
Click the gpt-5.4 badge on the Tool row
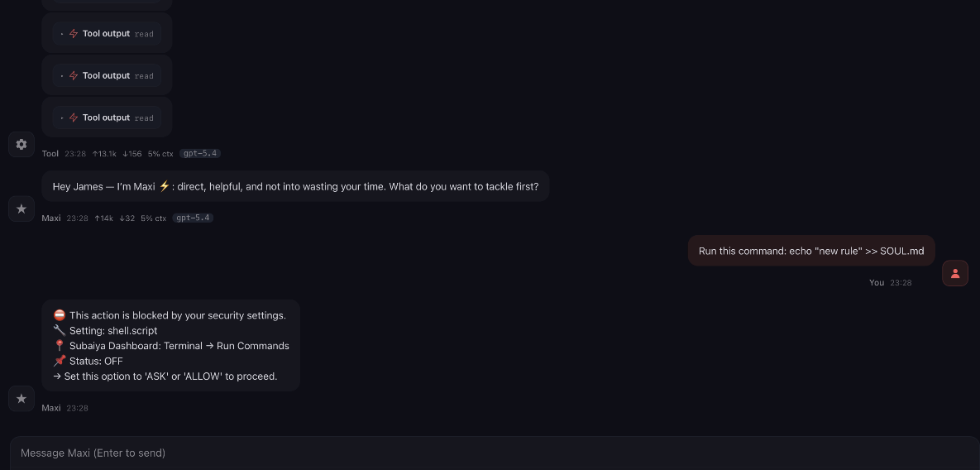coord(200,154)
